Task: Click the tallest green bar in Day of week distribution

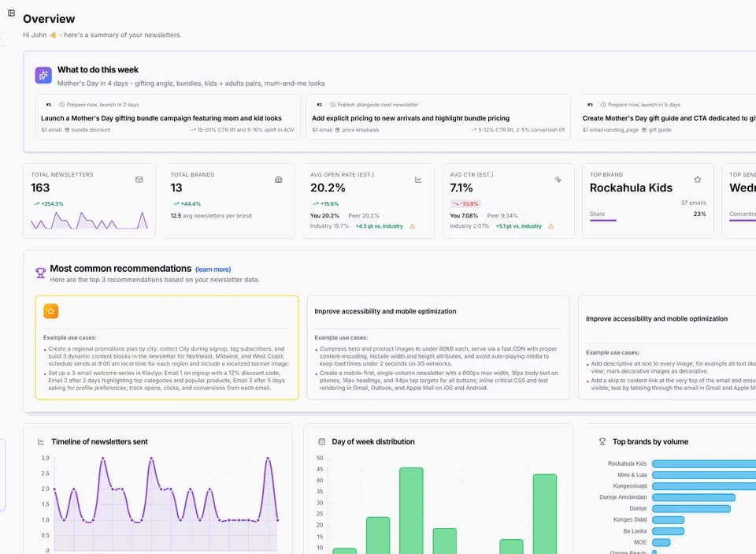Action: (x=411, y=511)
